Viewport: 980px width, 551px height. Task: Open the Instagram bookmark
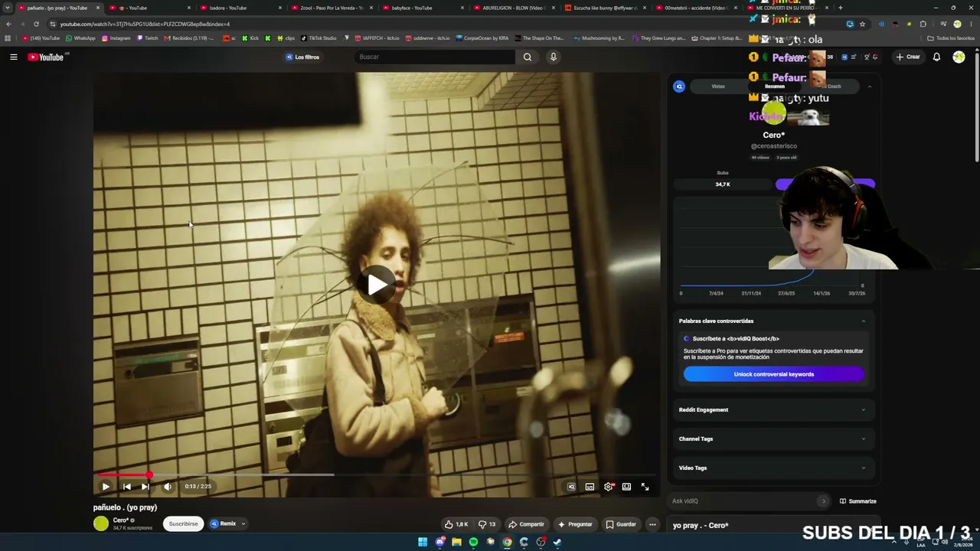(116, 38)
